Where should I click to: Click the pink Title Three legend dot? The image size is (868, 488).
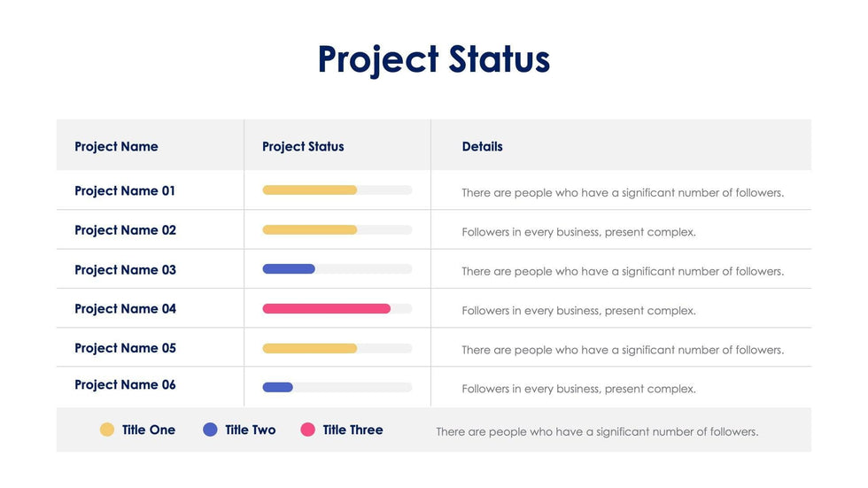[x=307, y=430]
